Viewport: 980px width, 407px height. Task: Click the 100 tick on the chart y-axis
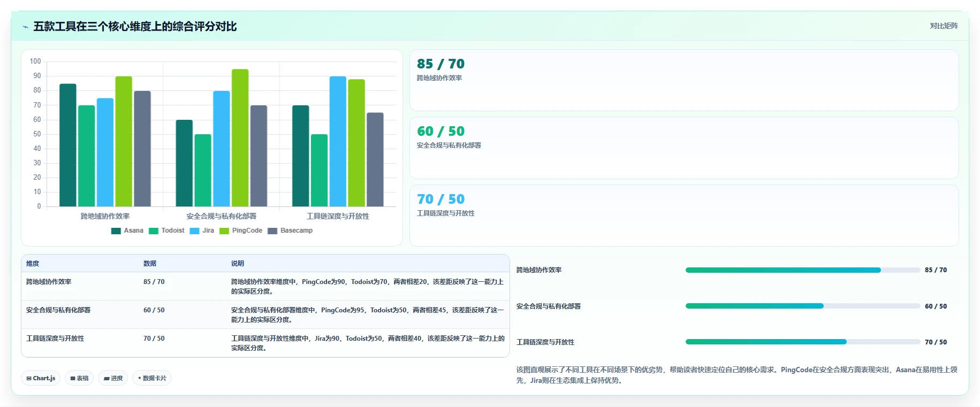35,62
